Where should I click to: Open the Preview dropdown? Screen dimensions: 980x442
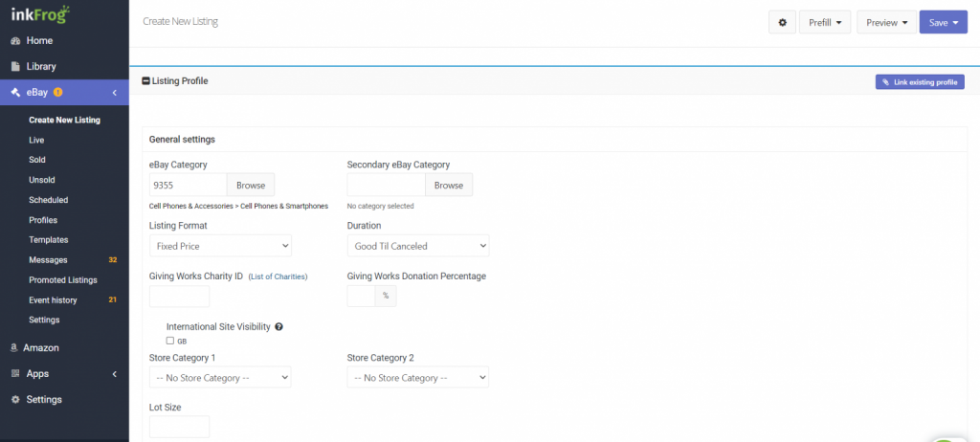tap(886, 23)
